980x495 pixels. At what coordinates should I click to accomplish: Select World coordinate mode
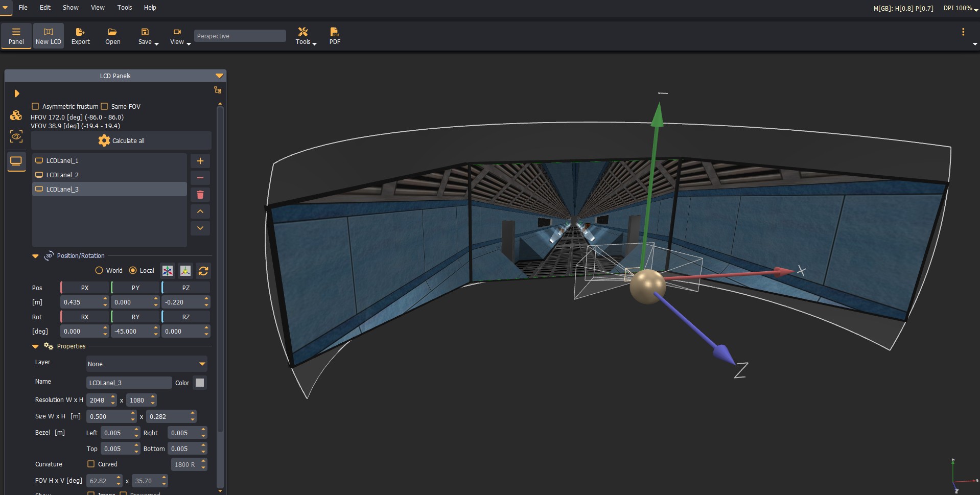(x=99, y=270)
